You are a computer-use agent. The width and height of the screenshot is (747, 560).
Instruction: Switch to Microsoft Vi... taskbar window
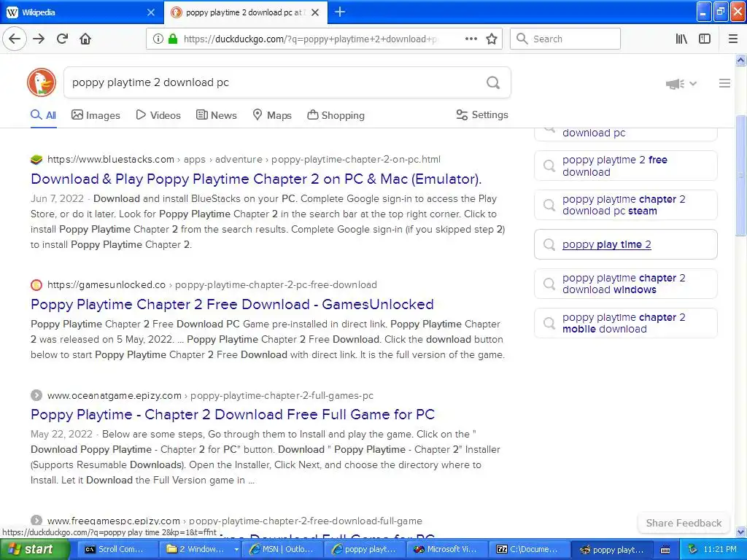tap(448, 549)
